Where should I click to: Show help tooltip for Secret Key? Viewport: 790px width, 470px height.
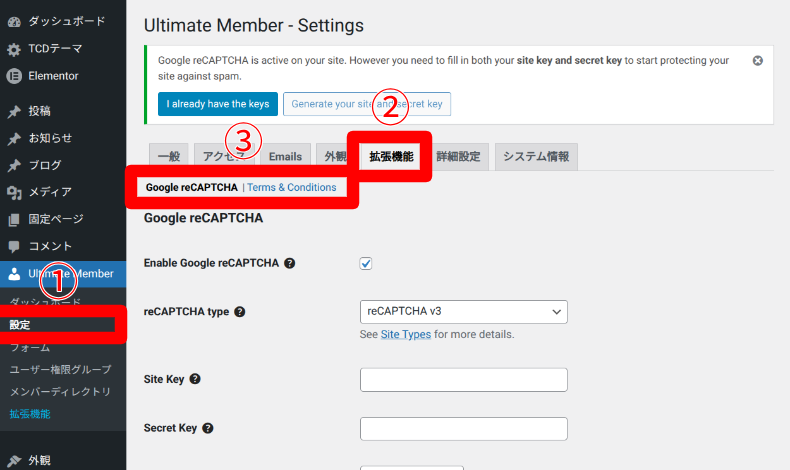[208, 428]
